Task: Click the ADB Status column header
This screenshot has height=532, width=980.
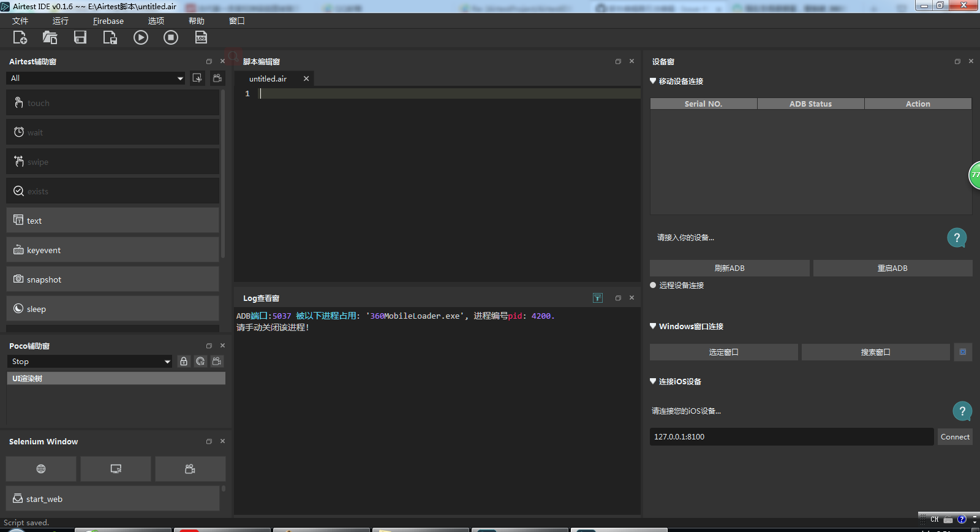Action: pyautogui.click(x=811, y=104)
